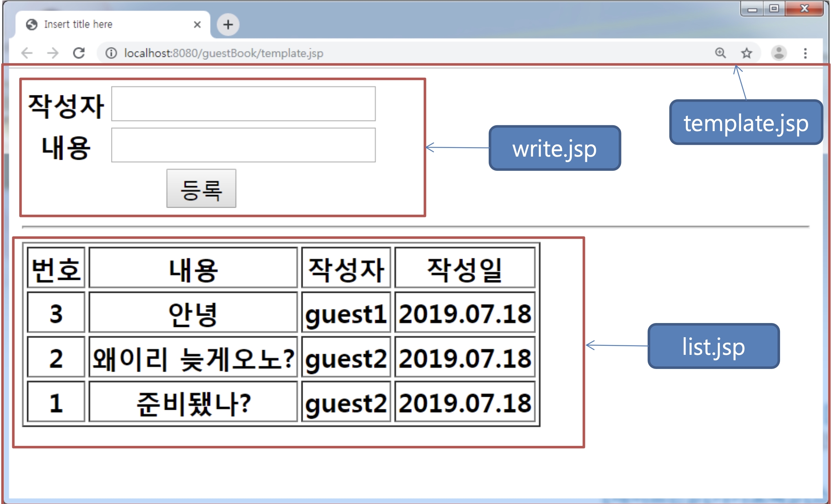Focus the 내용 text input field
Screen dimensions: 833x504
[243, 145]
